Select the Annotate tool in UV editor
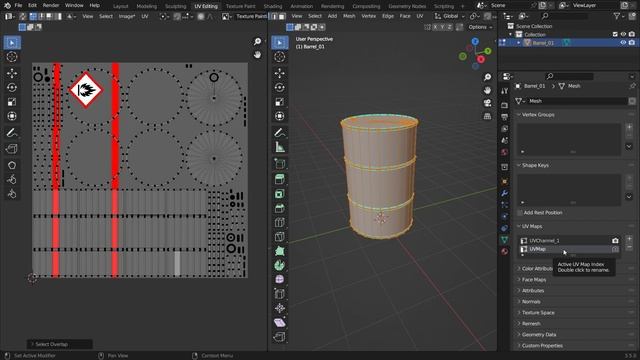This screenshot has height=360, width=640. 12,133
